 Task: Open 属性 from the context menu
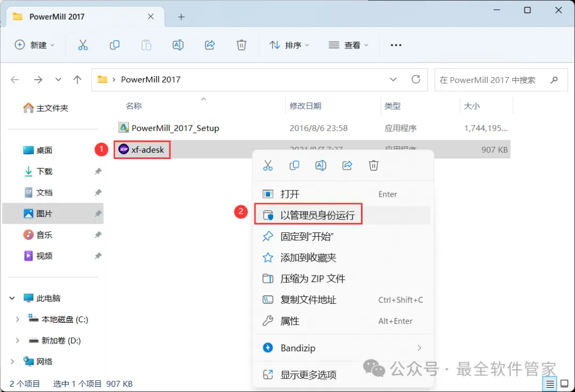(x=342, y=321)
